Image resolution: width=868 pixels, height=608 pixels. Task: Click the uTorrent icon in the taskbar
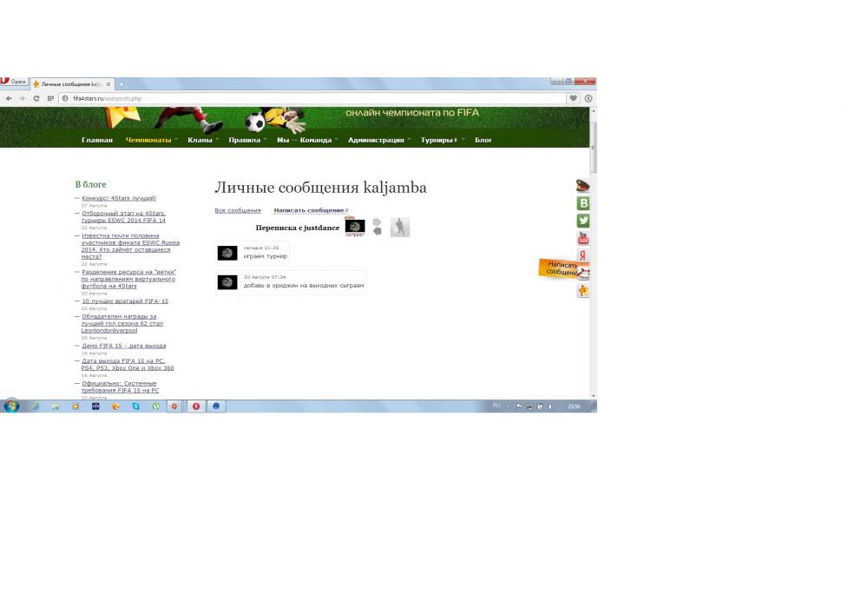pyautogui.click(x=155, y=406)
